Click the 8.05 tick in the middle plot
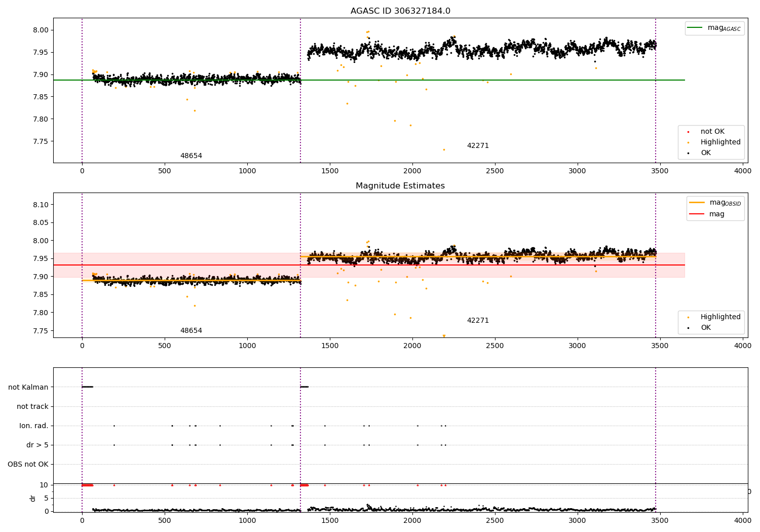 (40, 223)
